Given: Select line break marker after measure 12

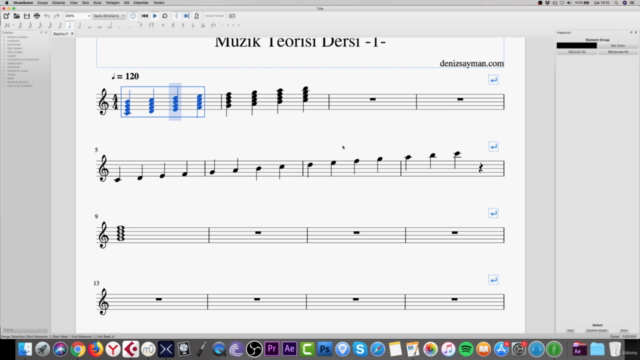Looking at the screenshot, I should click(493, 213).
